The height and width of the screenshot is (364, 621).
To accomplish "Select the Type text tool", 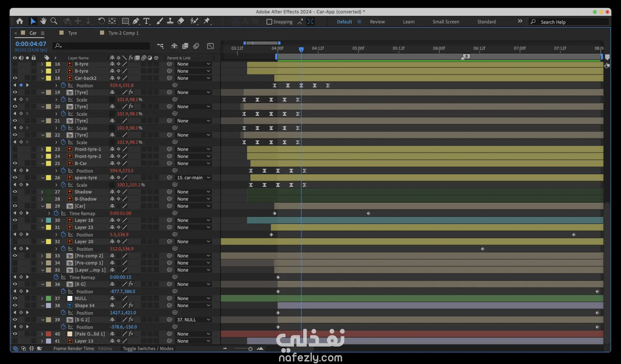I will [x=147, y=21].
